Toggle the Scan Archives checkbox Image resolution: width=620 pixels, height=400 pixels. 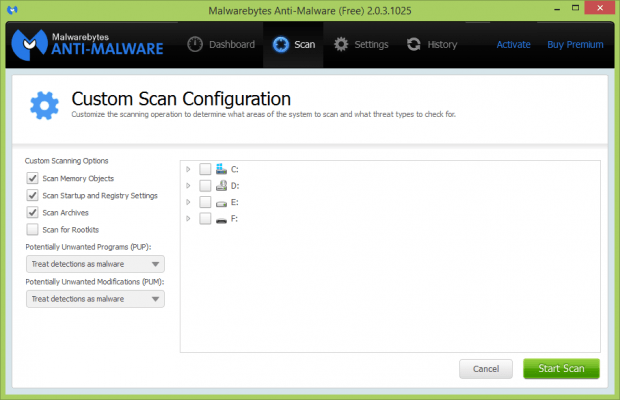[32, 213]
